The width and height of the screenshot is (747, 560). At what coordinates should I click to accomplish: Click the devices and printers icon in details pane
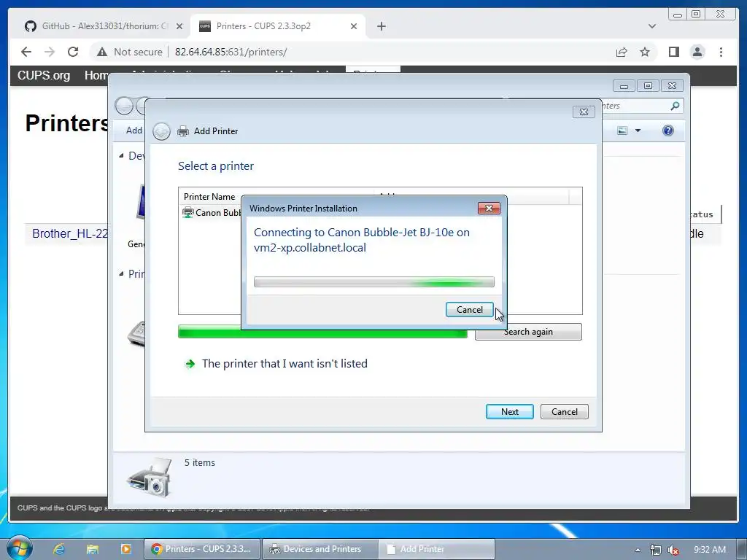click(x=150, y=477)
